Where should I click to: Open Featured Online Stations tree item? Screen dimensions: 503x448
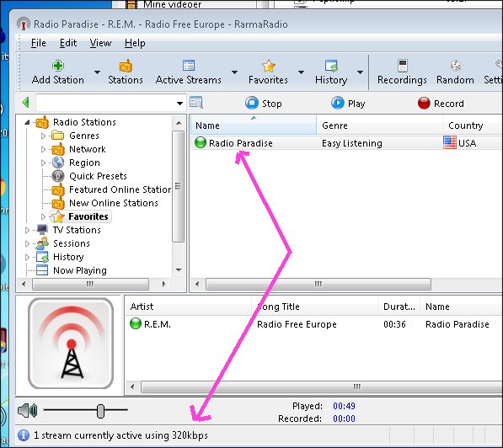click(x=120, y=189)
